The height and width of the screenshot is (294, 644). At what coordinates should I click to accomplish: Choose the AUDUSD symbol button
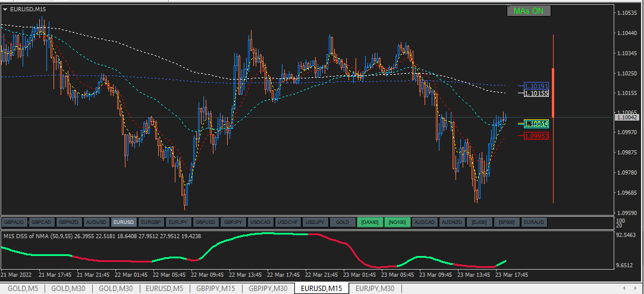tap(96, 222)
